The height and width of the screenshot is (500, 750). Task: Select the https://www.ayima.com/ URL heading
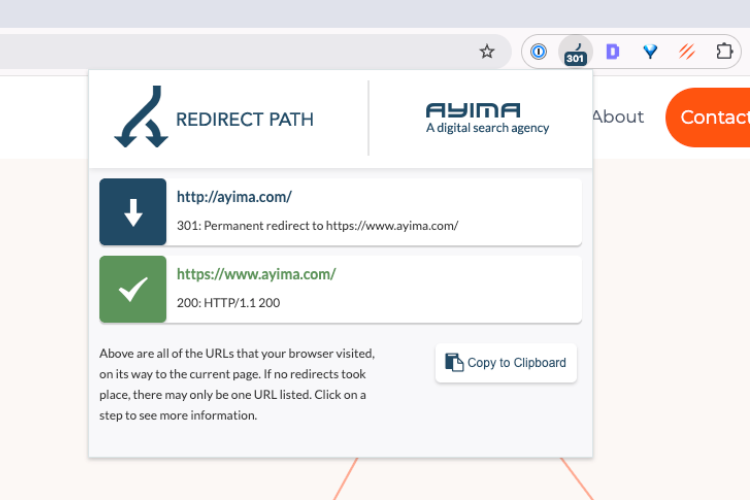256,274
